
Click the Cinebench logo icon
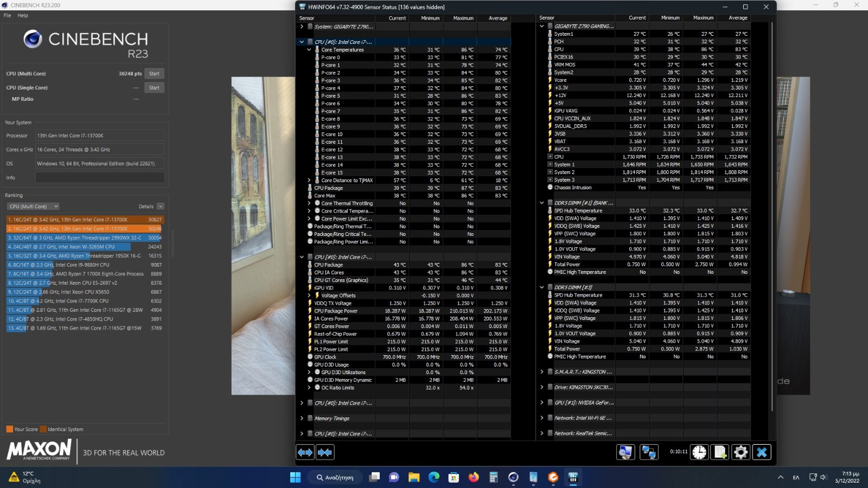coord(33,39)
